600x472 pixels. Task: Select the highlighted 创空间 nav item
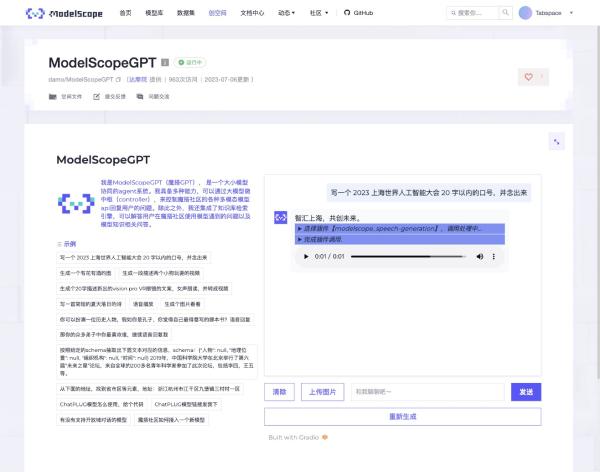click(217, 13)
